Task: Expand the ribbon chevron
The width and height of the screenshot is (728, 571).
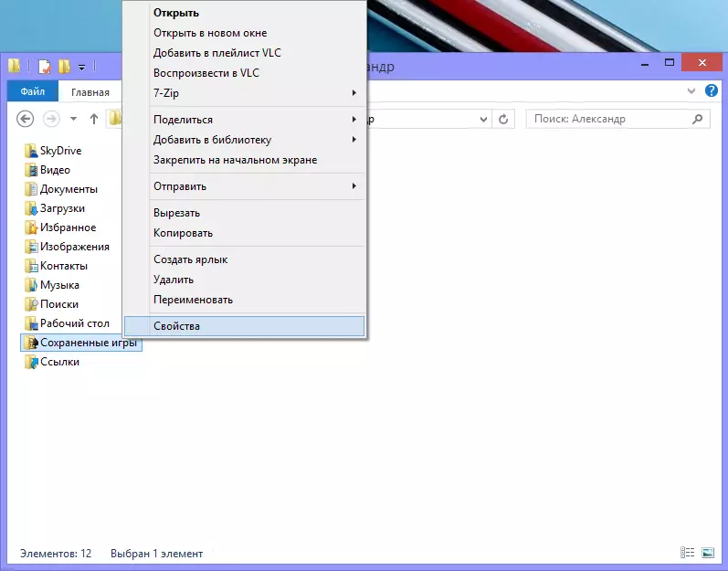Action: 691,91
